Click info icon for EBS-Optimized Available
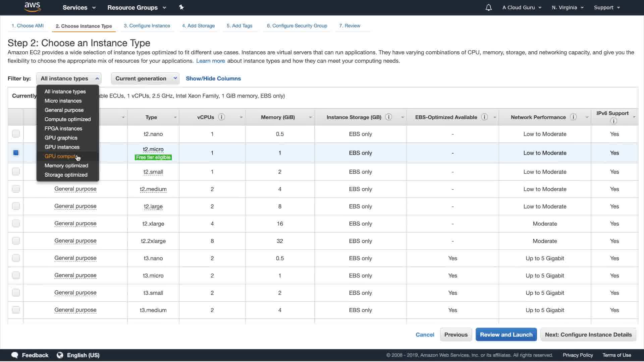644x362 pixels. click(x=484, y=117)
